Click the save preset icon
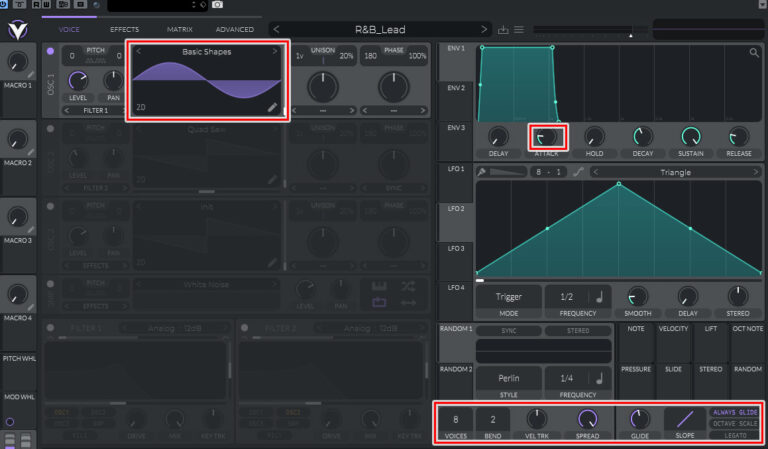Screen dimensions: 768x449 pos(503,30)
